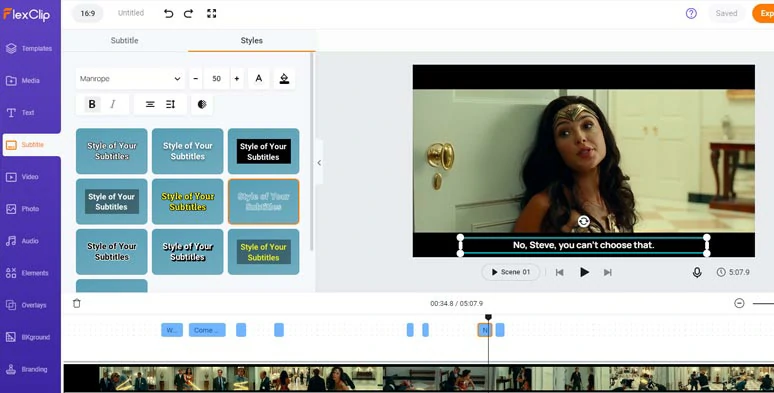Select Subtitle in the left sidebar
Screen dimensions: 774x393
coord(32,145)
